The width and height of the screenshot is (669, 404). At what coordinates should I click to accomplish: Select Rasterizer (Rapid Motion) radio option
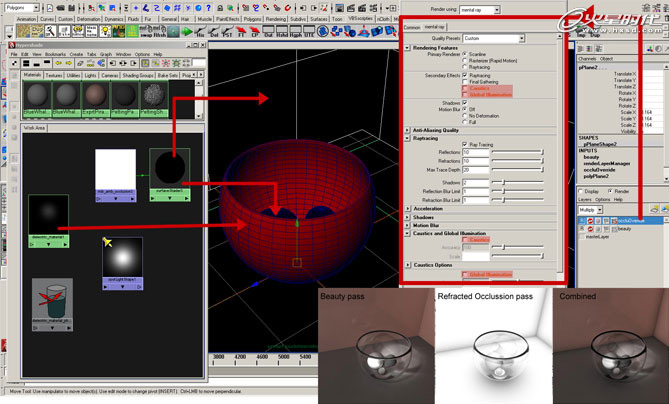[465, 61]
